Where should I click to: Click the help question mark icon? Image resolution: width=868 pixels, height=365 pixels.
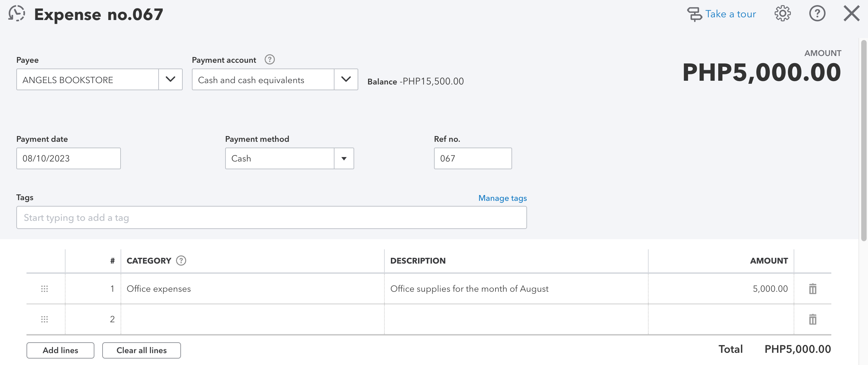817,14
